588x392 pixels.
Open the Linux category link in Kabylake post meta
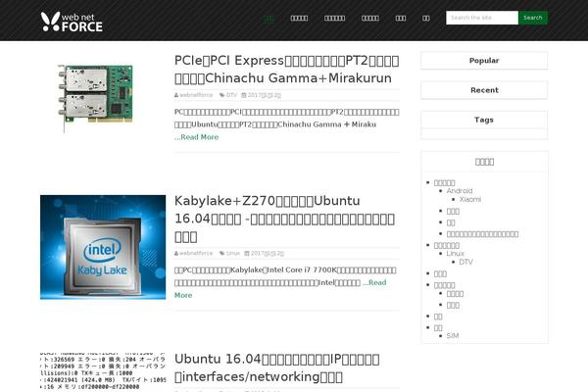(x=233, y=254)
